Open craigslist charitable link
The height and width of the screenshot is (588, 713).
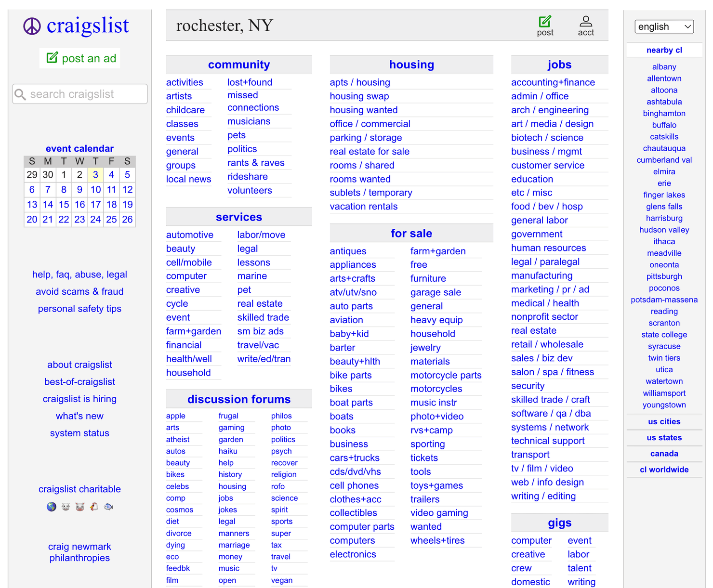tap(79, 489)
